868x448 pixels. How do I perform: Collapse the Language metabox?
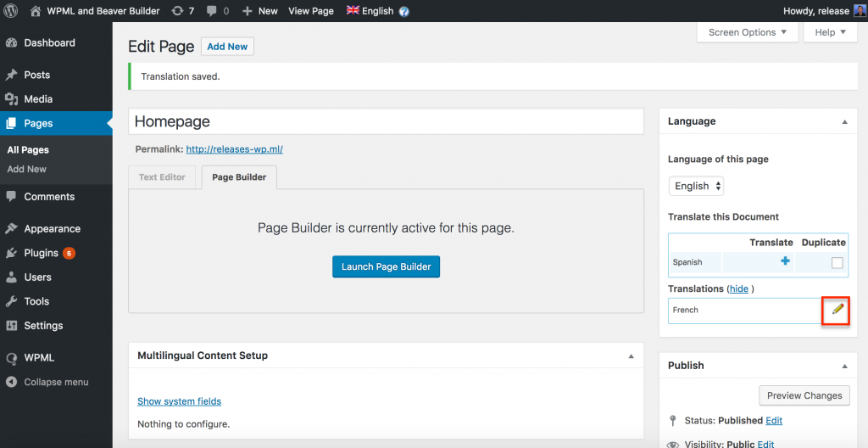point(845,121)
